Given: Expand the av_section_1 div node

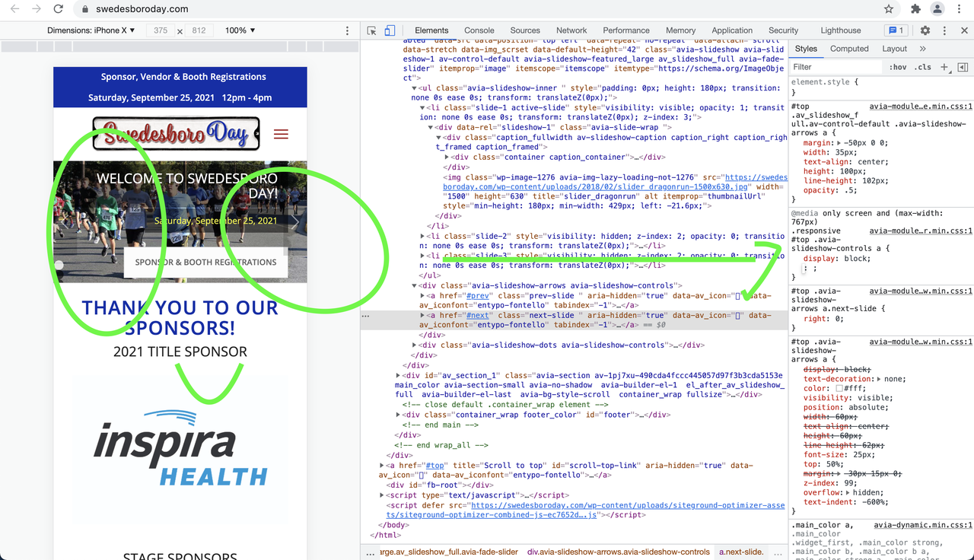Looking at the screenshot, I should (398, 375).
